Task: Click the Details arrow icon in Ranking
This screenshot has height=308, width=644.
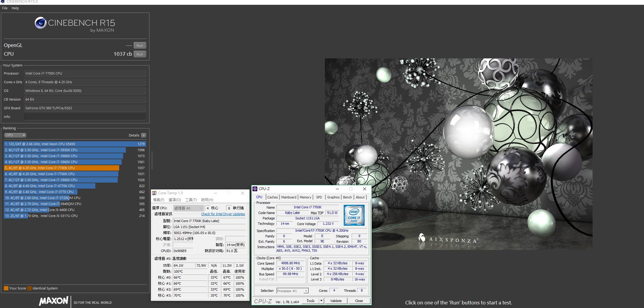Action: [144, 135]
